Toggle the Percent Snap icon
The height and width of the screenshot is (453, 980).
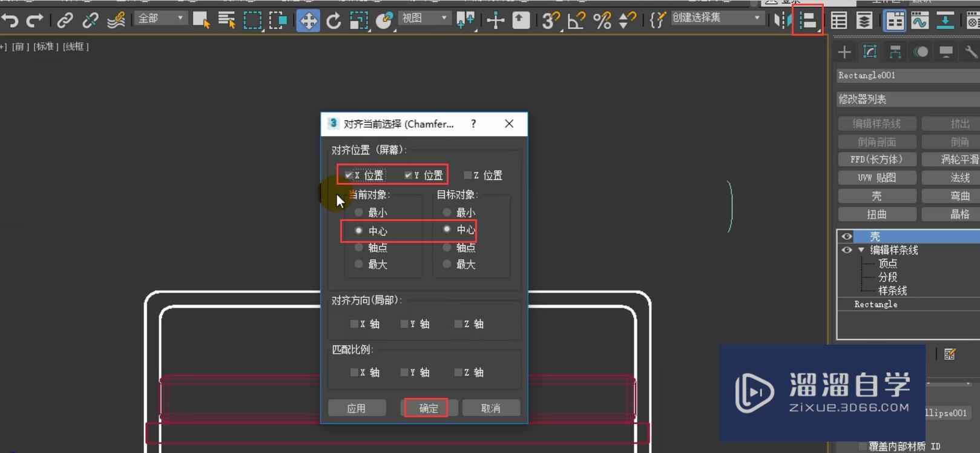coord(602,21)
